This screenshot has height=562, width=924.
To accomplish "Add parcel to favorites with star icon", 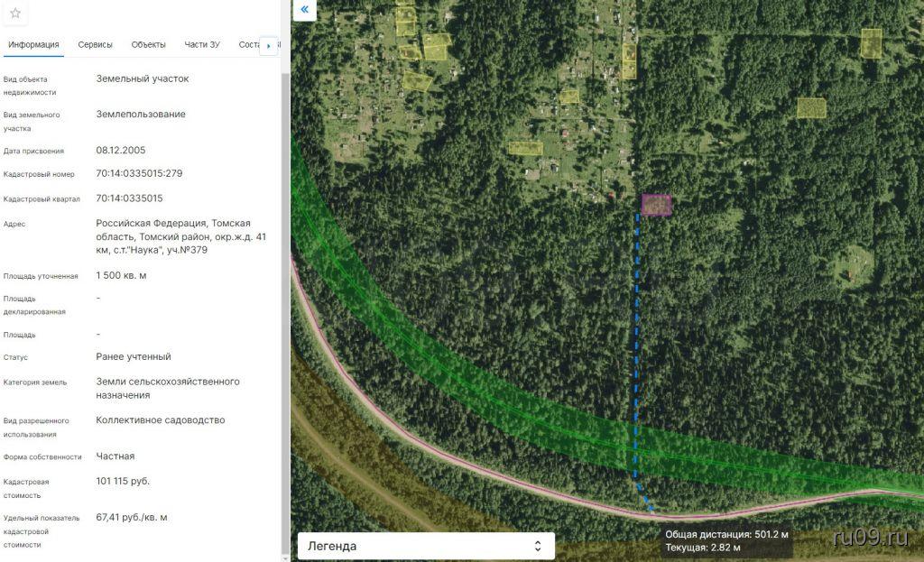I will tap(15, 13).
